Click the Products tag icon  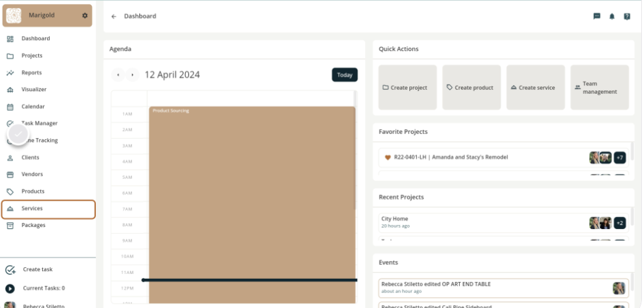pos(10,191)
